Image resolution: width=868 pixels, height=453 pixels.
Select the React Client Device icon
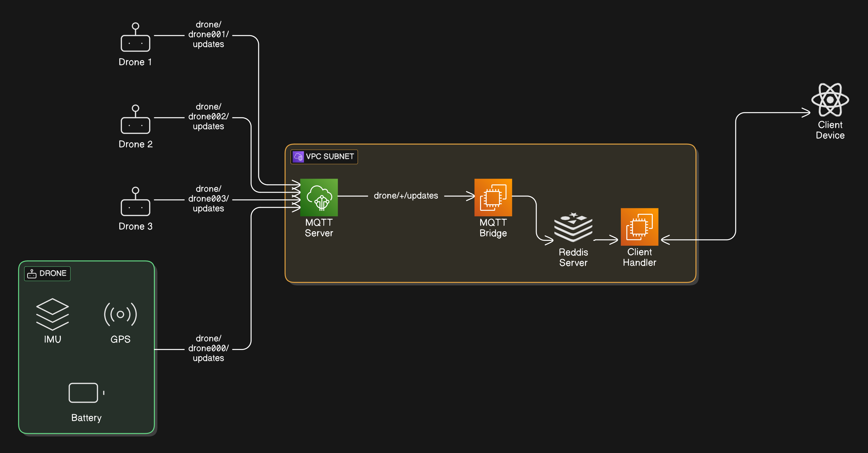[830, 100]
